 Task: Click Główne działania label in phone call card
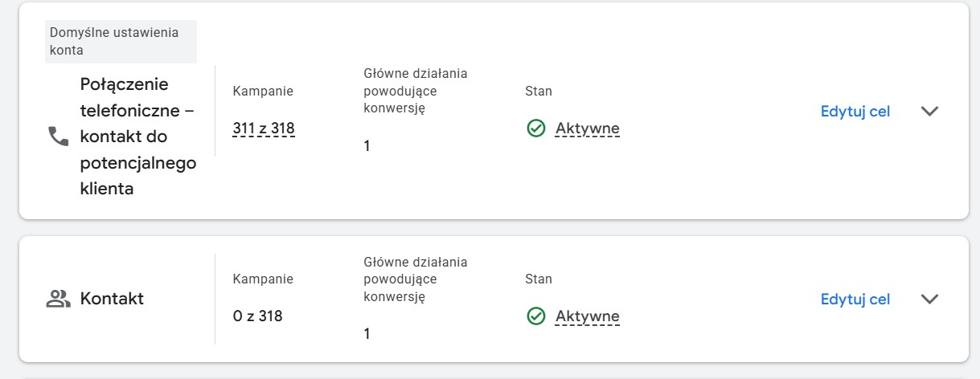click(x=415, y=91)
